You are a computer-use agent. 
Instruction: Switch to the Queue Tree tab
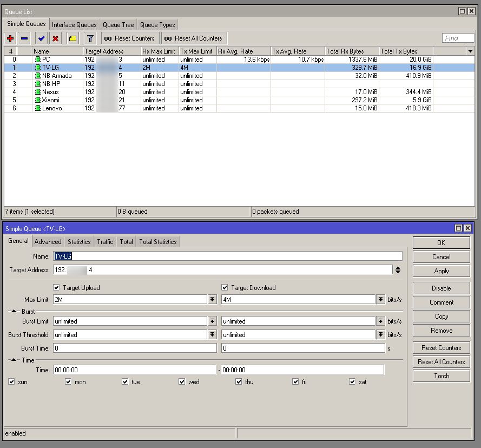[118, 25]
